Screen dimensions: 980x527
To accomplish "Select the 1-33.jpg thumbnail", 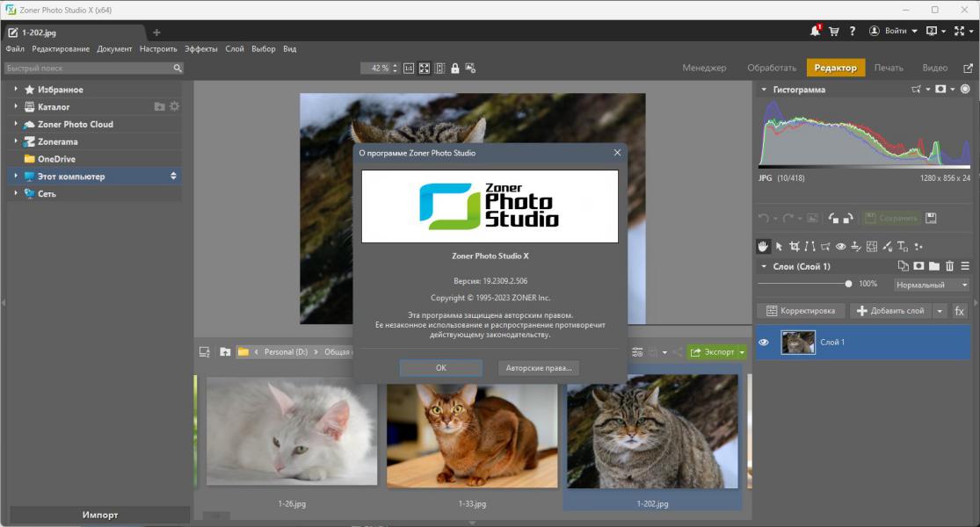I will [472, 436].
